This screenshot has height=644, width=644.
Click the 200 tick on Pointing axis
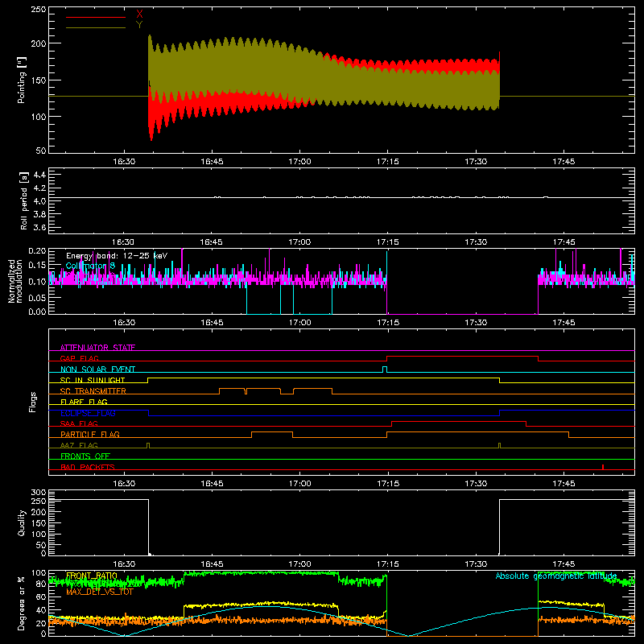[x=39, y=43]
